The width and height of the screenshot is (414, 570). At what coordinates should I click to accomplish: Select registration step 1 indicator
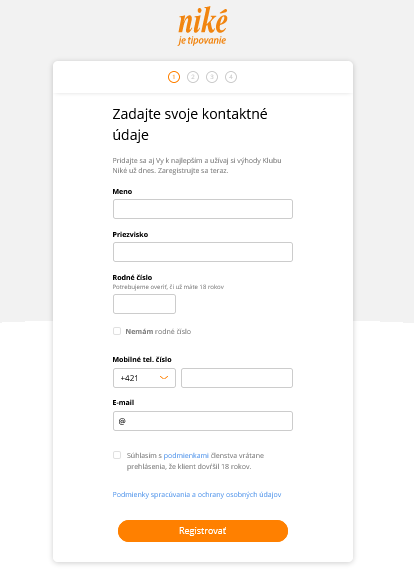(174, 77)
